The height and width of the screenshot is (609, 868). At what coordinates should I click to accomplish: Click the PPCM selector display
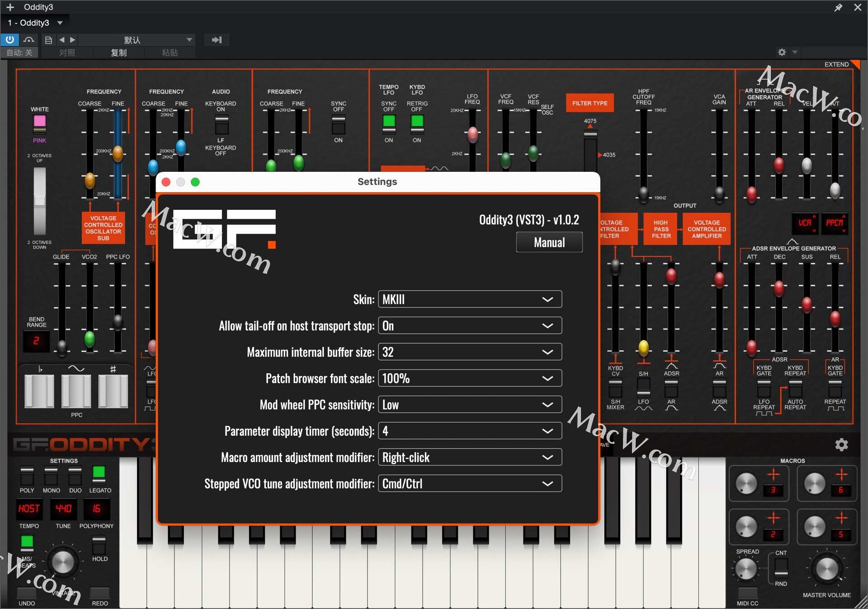click(834, 223)
